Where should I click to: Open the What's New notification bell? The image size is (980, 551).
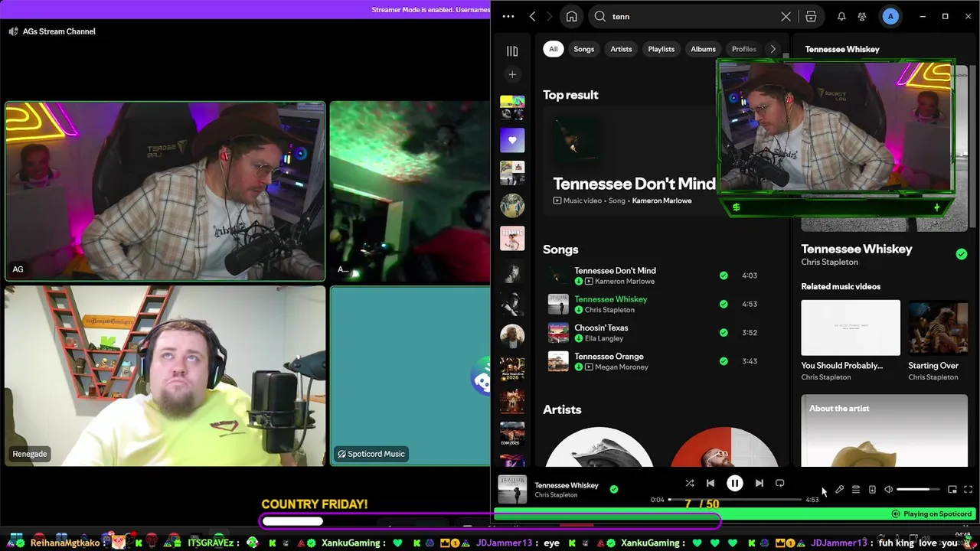pos(841,16)
